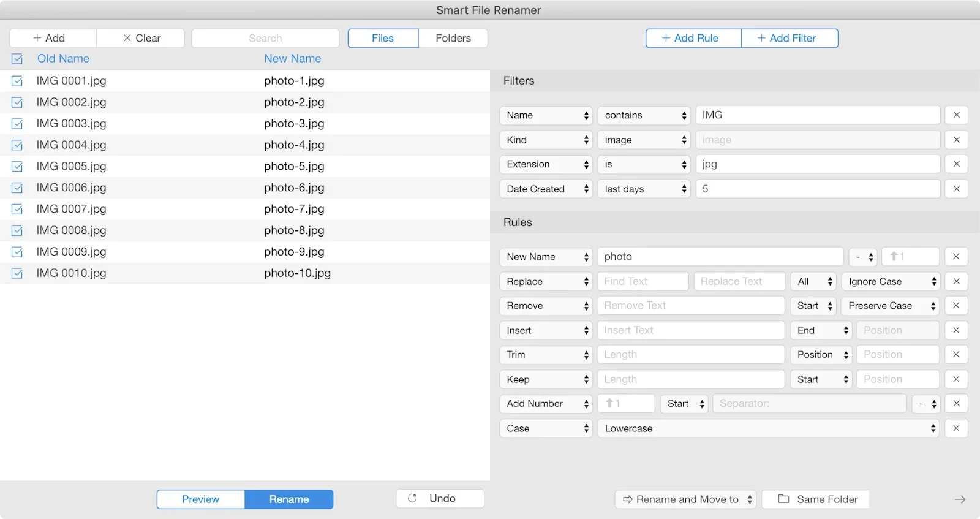
Task: Expand the Preserve Case dropdown
Action: [890, 306]
